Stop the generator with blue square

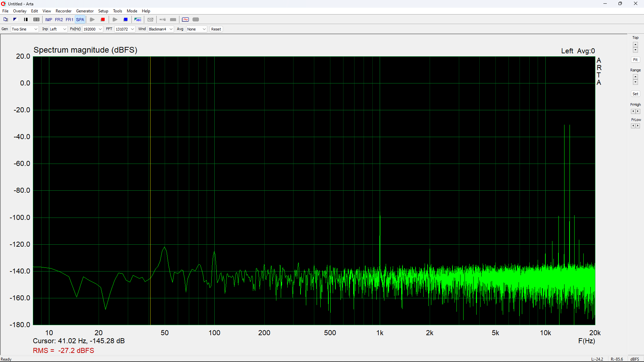(126, 19)
